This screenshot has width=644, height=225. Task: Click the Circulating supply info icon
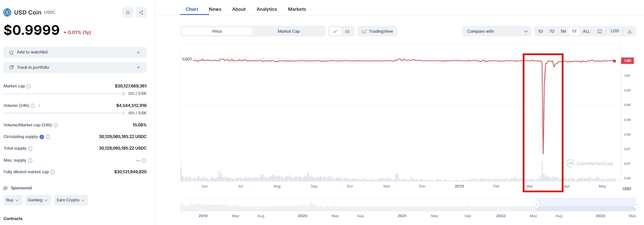(48, 137)
